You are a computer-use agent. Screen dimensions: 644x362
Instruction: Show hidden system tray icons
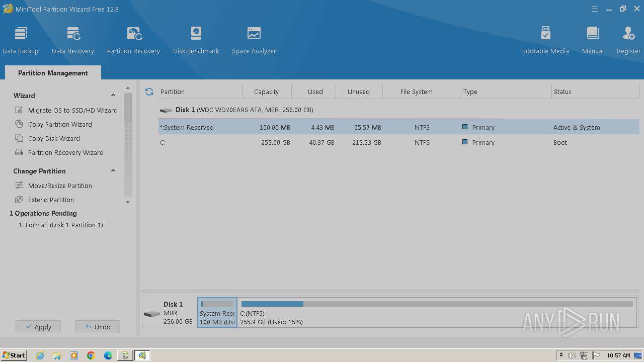click(x=561, y=355)
